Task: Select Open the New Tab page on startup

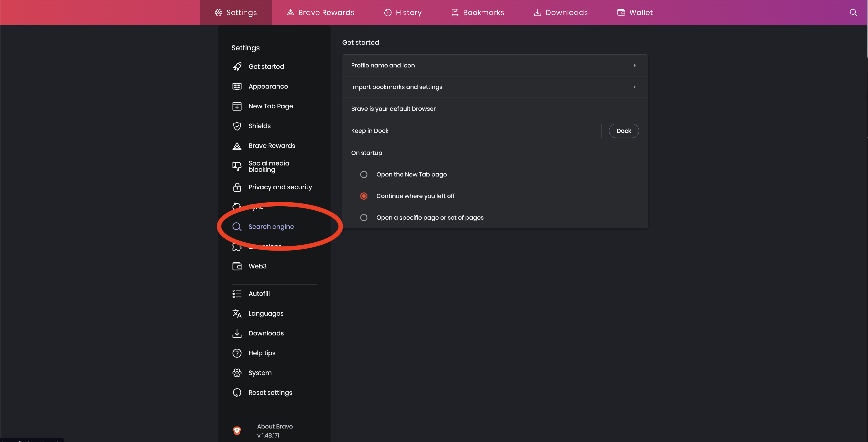Action: click(x=364, y=174)
